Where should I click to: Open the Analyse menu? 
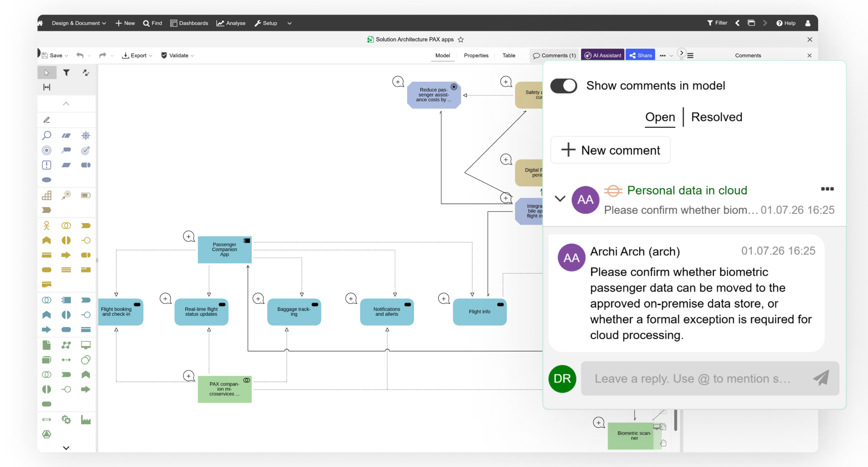pyautogui.click(x=231, y=23)
